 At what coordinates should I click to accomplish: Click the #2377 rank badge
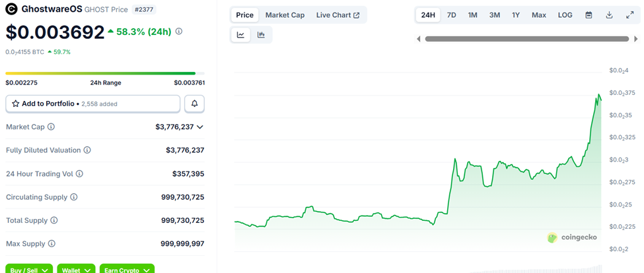tap(144, 9)
